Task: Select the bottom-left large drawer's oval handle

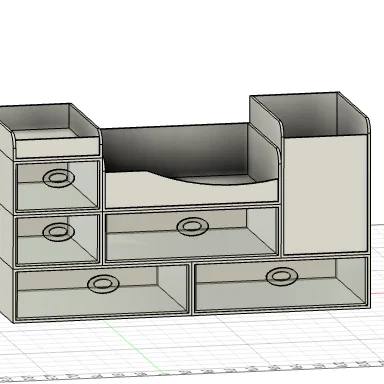Action: click(103, 284)
